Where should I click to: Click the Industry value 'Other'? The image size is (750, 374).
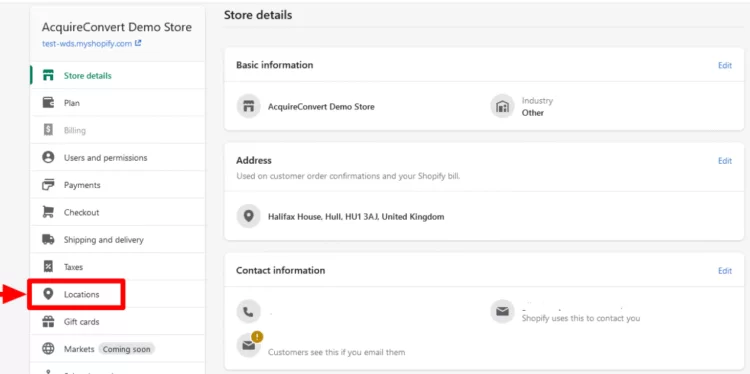[532, 113]
